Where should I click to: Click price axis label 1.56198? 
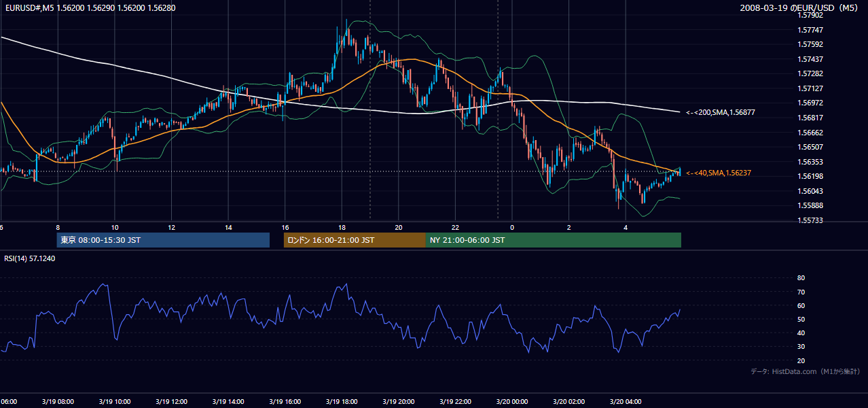click(x=810, y=176)
